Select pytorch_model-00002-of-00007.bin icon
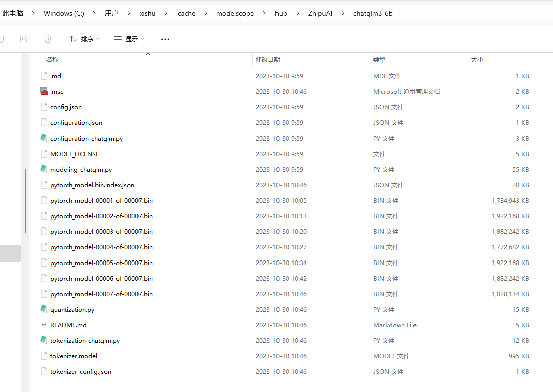This screenshot has height=392, width=553. (x=44, y=216)
